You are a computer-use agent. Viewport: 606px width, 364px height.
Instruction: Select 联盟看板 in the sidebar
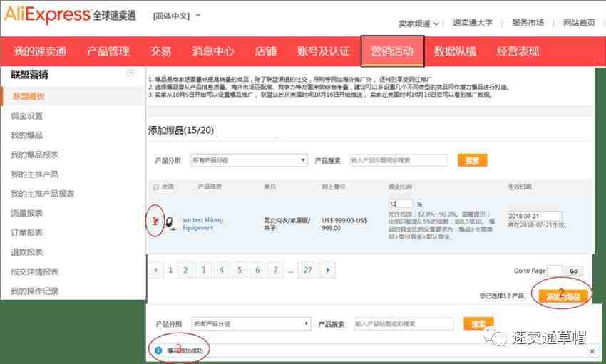point(29,96)
